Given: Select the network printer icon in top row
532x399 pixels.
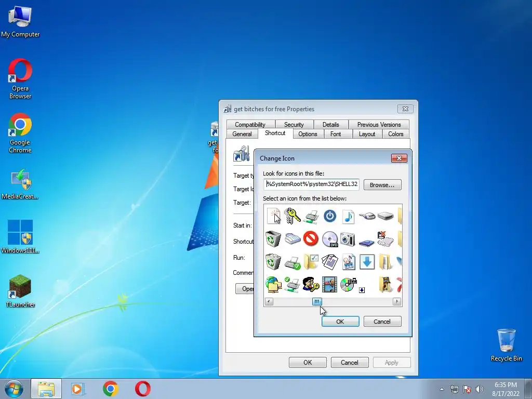Looking at the screenshot, I should 311,217.
